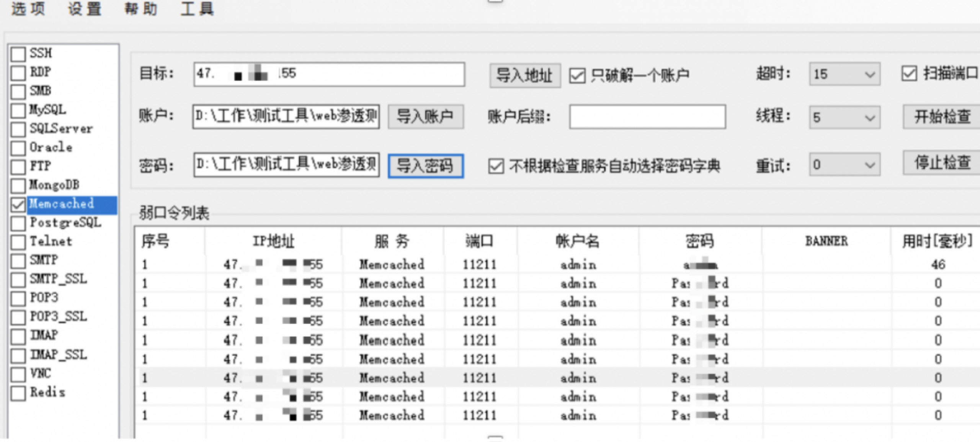Uncheck the Memcached service checkbox
Image resolution: width=980 pixels, height=442 pixels.
18,205
